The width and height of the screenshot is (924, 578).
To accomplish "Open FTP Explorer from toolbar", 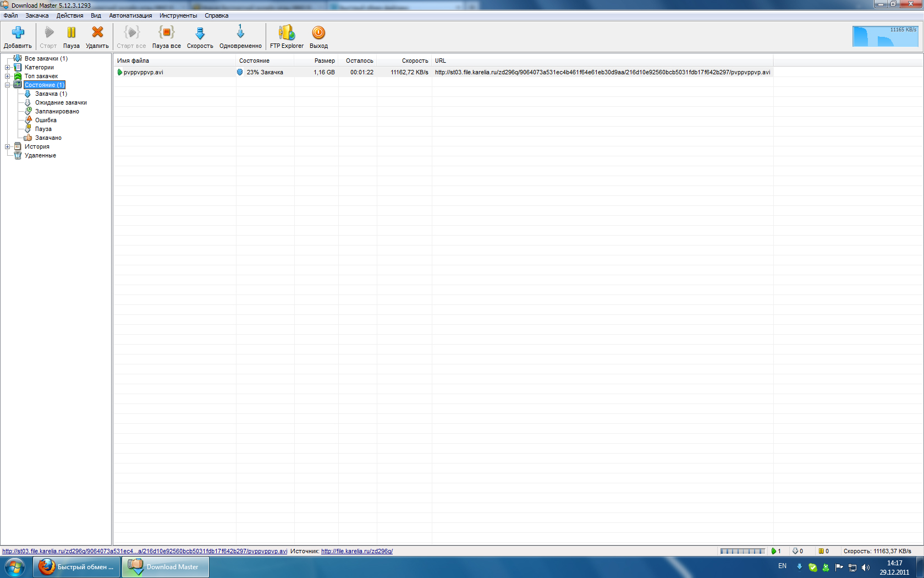I will [x=287, y=33].
